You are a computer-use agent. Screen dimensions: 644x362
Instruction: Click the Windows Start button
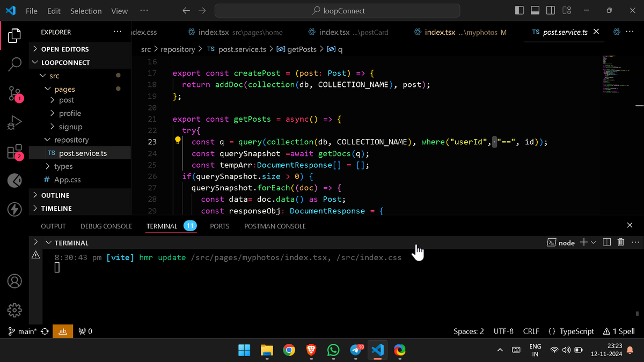[244, 350]
